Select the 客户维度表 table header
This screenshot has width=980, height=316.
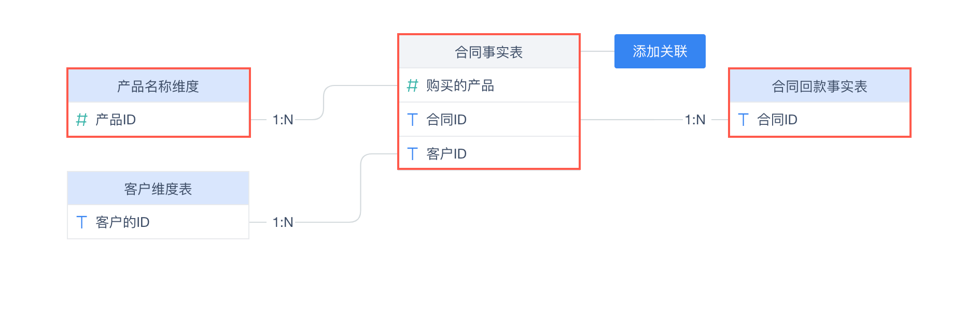(x=158, y=189)
